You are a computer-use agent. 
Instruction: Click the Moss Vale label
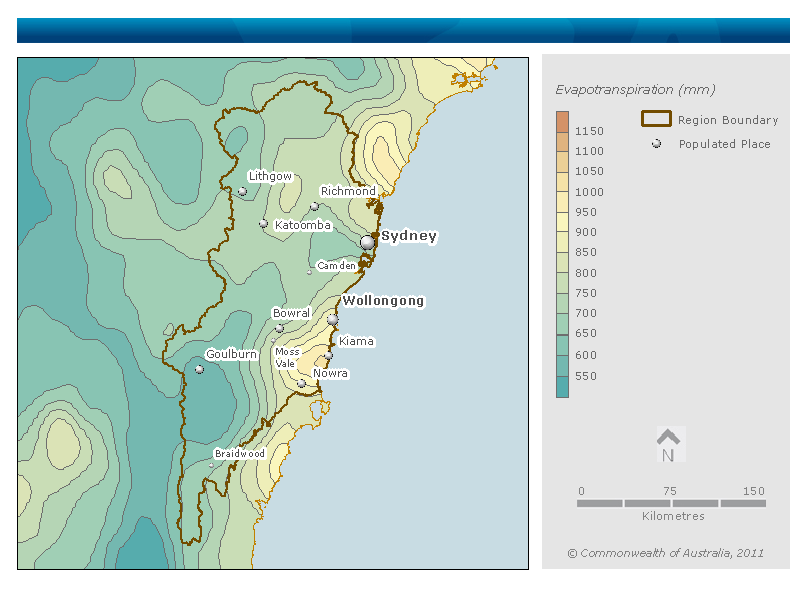coord(287,357)
